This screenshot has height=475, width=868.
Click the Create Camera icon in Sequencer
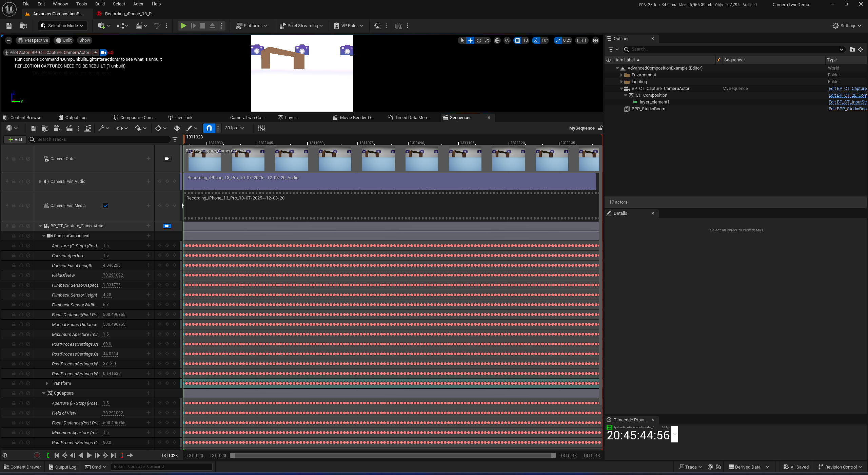pos(57,128)
